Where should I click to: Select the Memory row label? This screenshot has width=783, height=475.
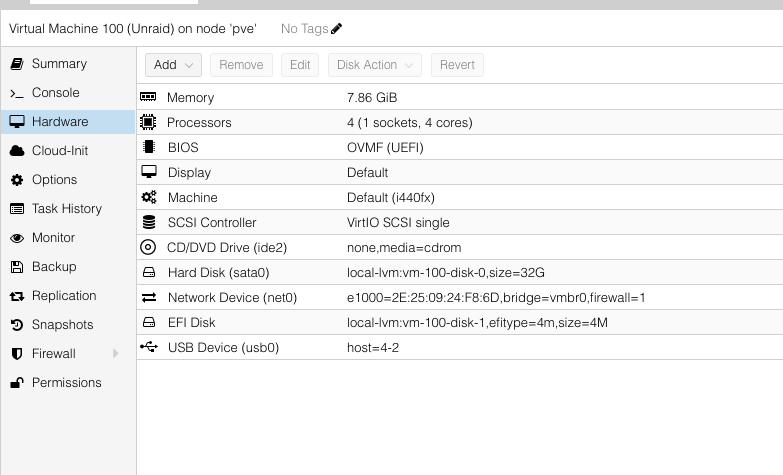(x=190, y=97)
